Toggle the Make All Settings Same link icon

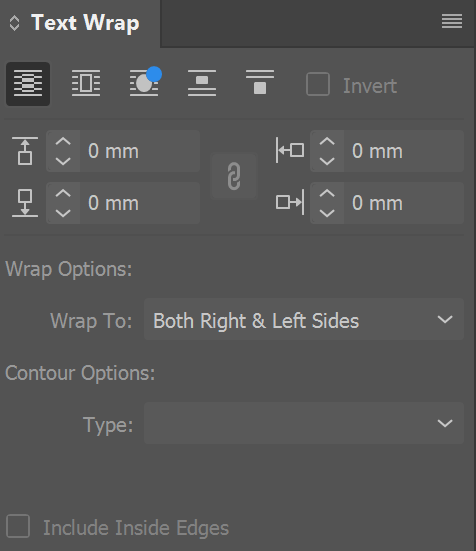click(x=234, y=176)
